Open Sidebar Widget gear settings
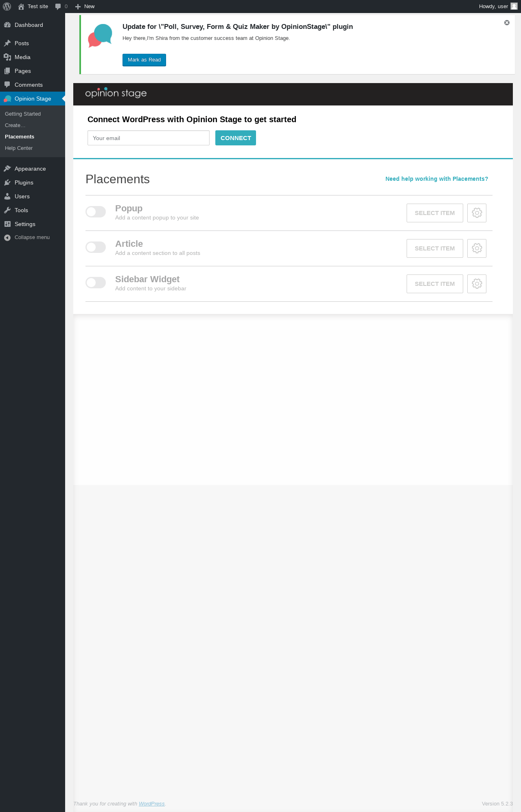Screen dimensions: 521x812 click(477, 284)
